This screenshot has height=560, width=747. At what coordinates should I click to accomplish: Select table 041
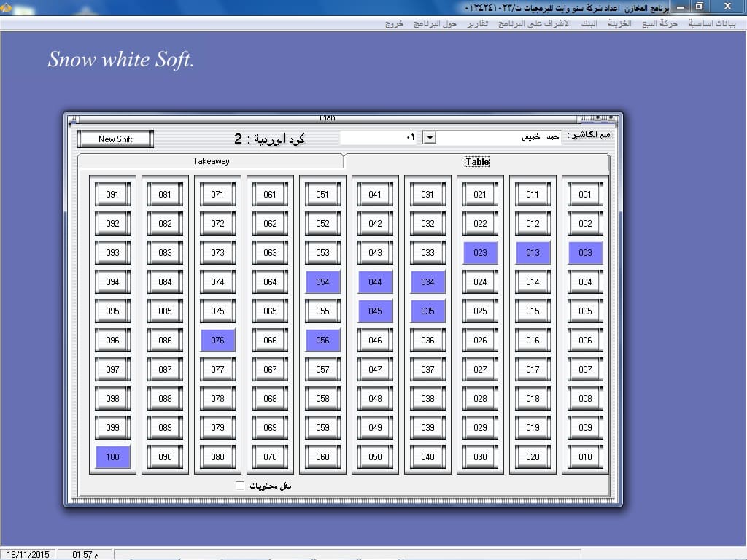(375, 194)
